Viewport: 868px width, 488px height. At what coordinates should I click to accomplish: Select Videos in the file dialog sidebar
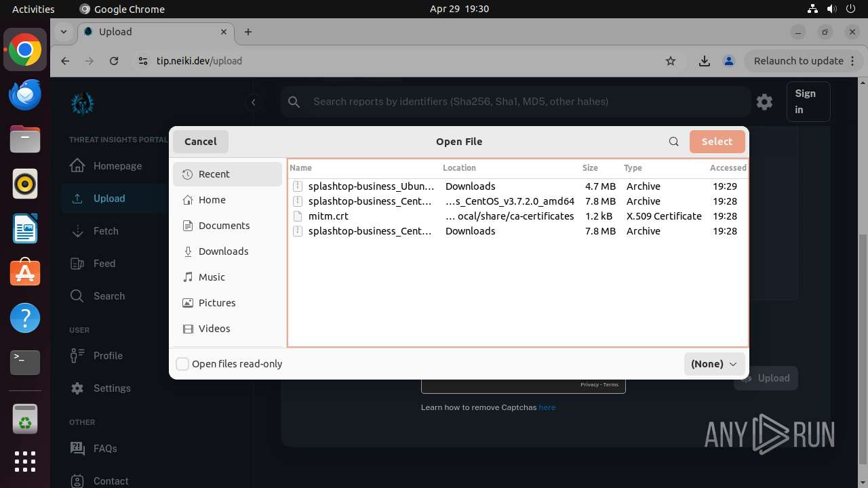pyautogui.click(x=227, y=329)
